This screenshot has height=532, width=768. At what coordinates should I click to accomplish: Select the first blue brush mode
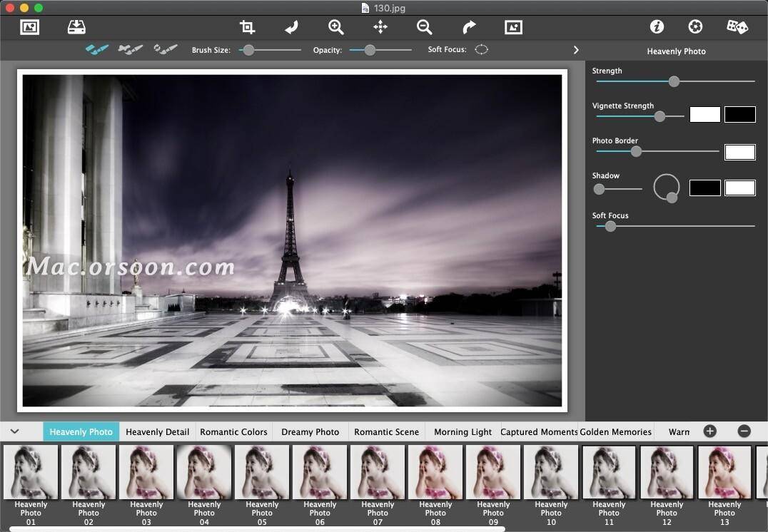(97, 50)
